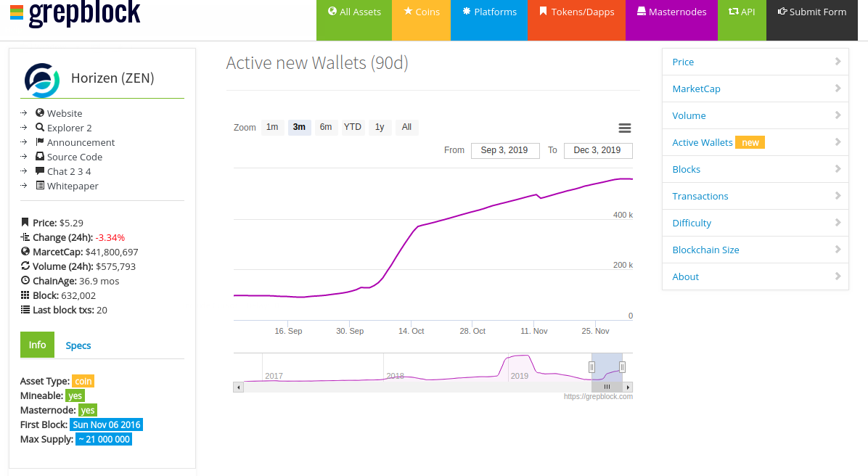Screen dimensions: 868x476
Task: Click the Horizen coin logo
Action: [41, 81]
